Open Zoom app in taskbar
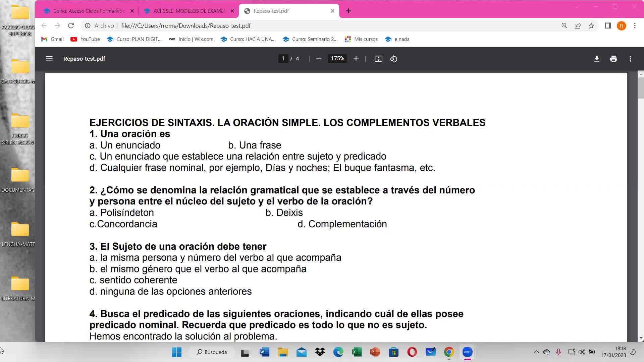This screenshot has height=362, width=644. pos(467,352)
